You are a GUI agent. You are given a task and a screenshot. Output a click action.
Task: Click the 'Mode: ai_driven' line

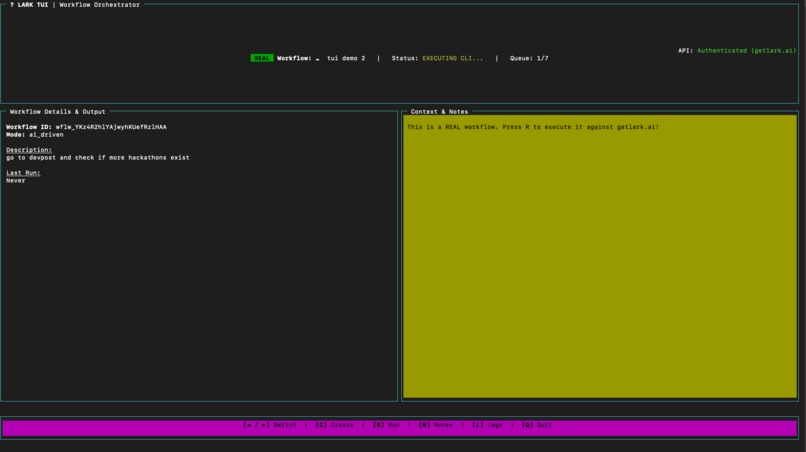click(35, 135)
